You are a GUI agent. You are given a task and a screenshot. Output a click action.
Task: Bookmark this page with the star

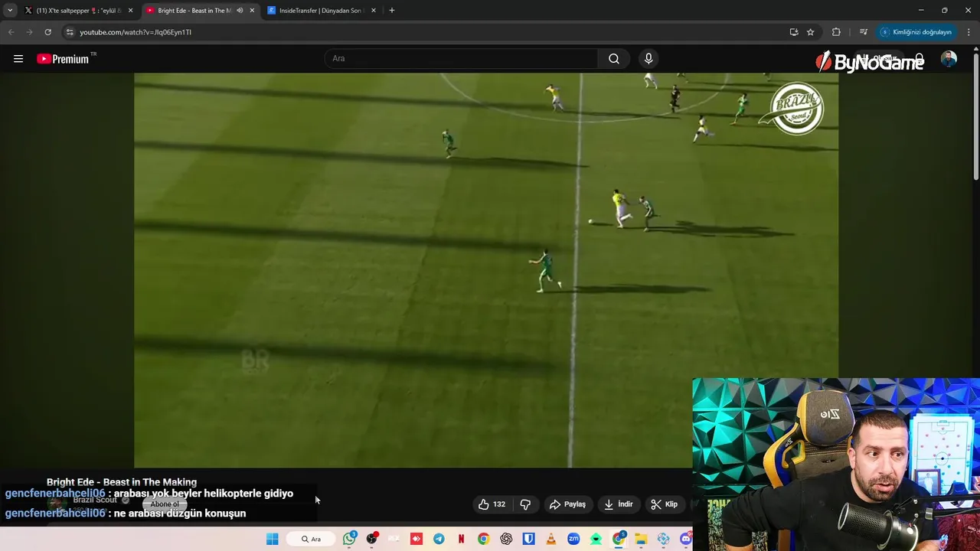[810, 32]
